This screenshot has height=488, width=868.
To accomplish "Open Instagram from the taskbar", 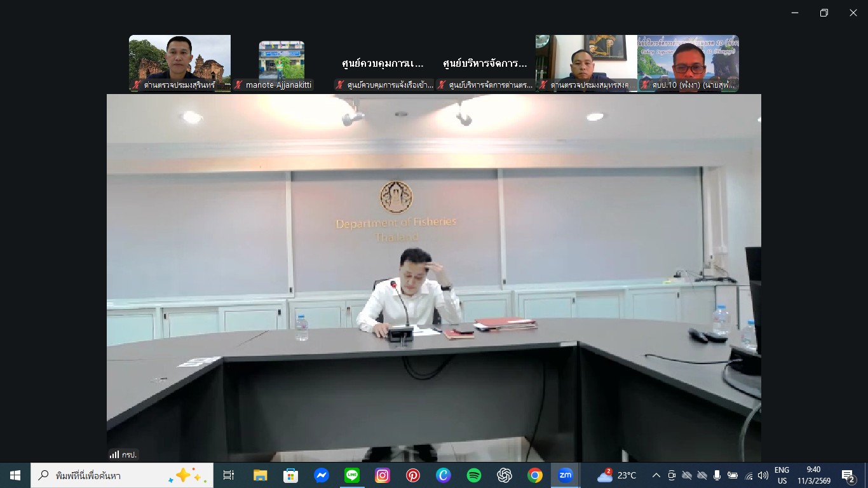I will click(383, 475).
